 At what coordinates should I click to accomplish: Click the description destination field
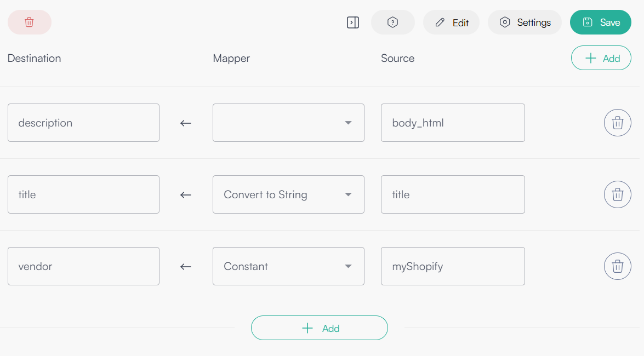pos(83,123)
